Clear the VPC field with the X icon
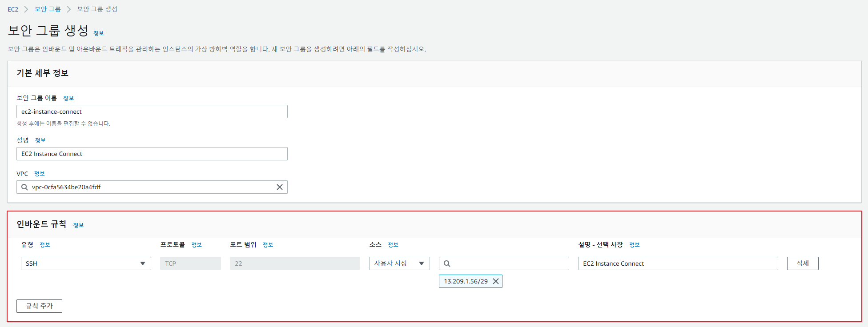868x327 pixels. coord(279,187)
